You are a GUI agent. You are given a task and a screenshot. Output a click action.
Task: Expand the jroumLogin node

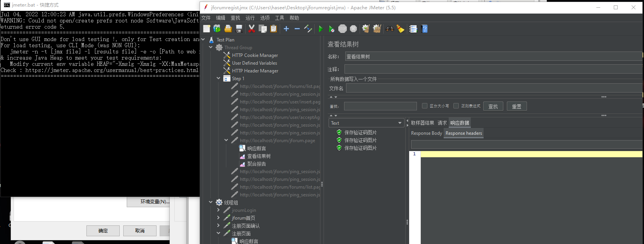click(219, 210)
